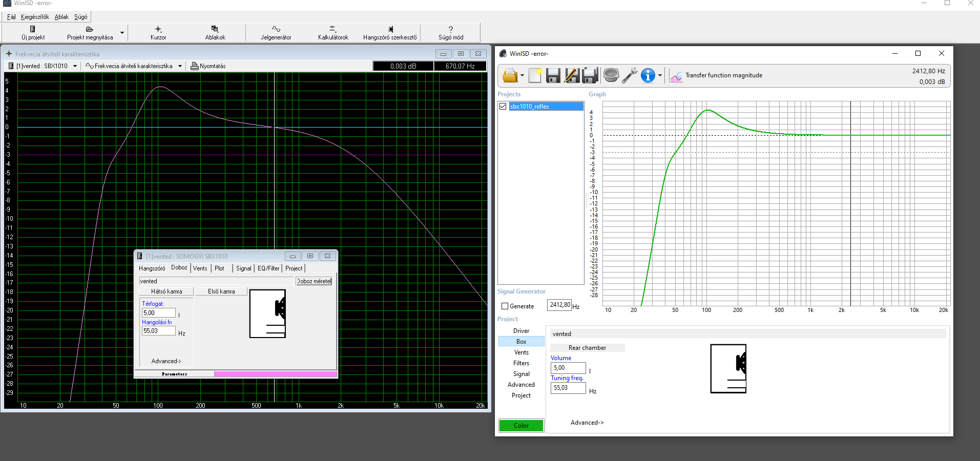Click the green Color button
The image size is (980, 461).
[x=521, y=426]
